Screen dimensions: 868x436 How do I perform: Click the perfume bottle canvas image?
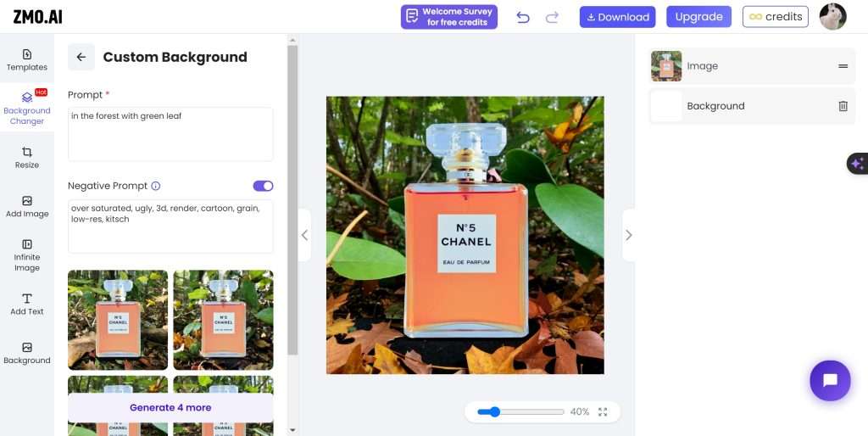pyautogui.click(x=465, y=236)
